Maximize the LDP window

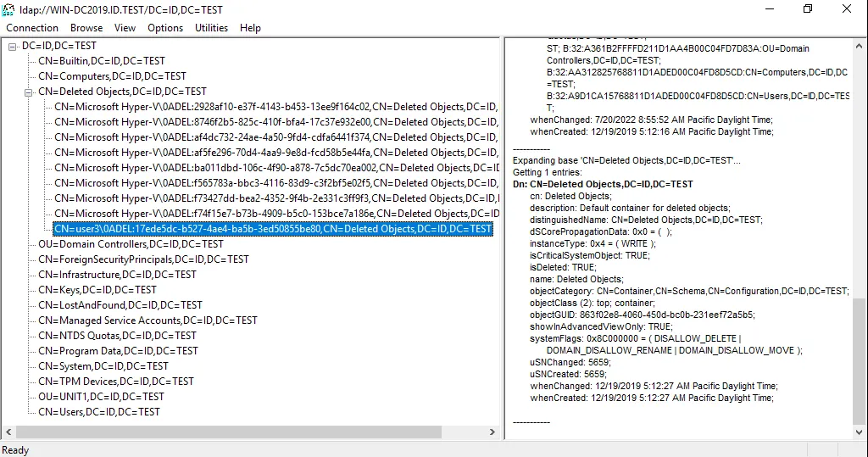point(807,9)
